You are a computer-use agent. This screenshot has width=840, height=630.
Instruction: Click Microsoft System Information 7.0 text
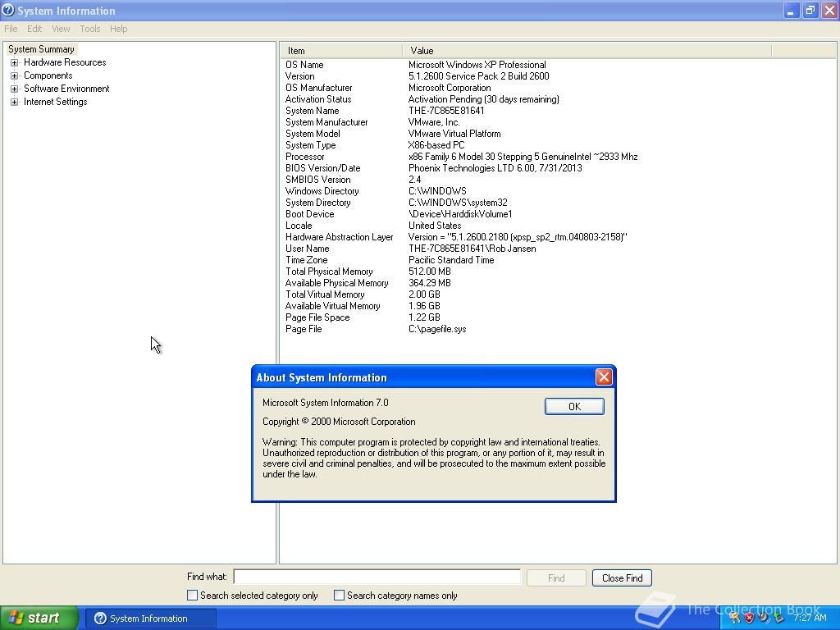tap(325, 403)
